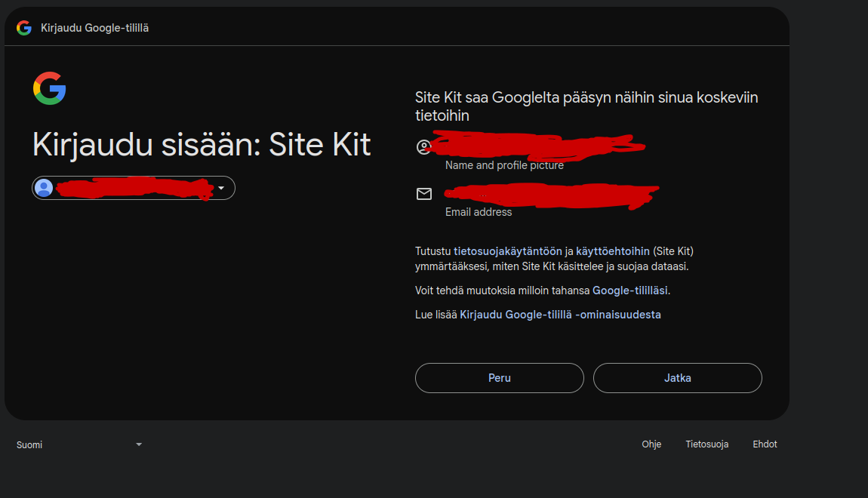Screen dimensions: 868x498
Task: Click the account avatar in the account chip
Action: (44, 188)
